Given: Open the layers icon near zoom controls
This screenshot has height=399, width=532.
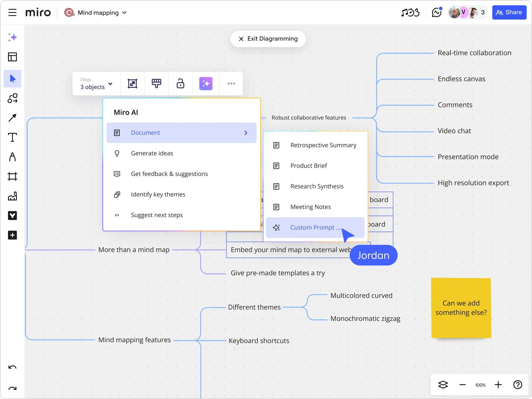Looking at the screenshot, I should (x=442, y=385).
